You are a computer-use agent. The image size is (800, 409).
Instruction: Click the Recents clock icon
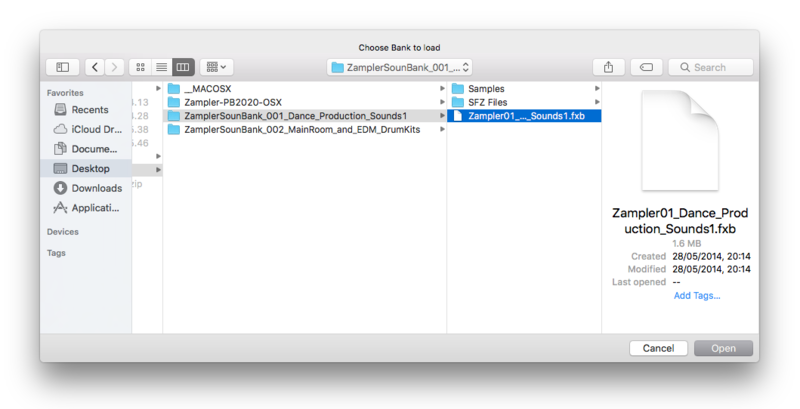[60, 110]
